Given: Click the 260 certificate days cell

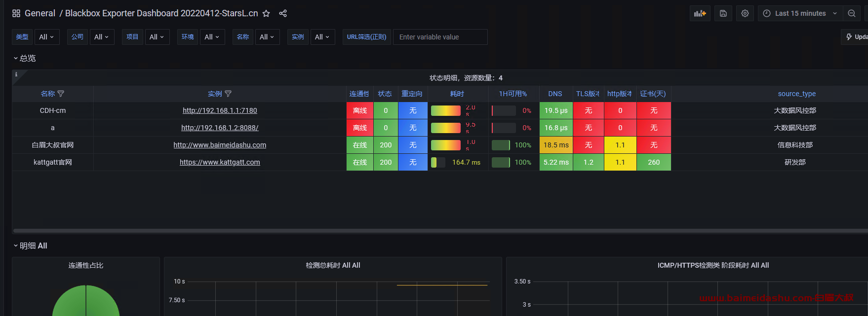Looking at the screenshot, I should pyautogui.click(x=654, y=162).
